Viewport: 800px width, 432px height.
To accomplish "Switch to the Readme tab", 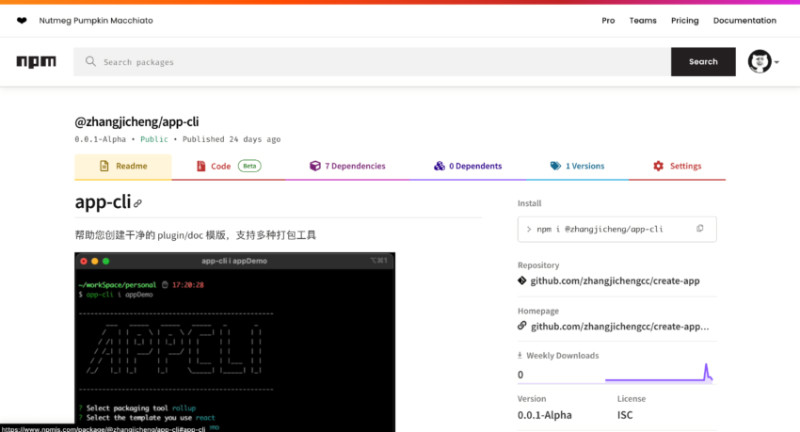I will coord(123,167).
